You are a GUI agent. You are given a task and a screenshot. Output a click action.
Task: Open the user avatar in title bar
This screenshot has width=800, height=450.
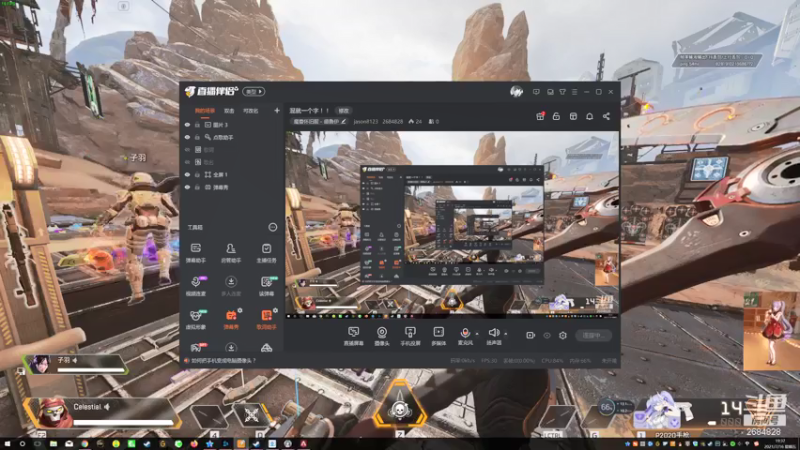[x=516, y=92]
